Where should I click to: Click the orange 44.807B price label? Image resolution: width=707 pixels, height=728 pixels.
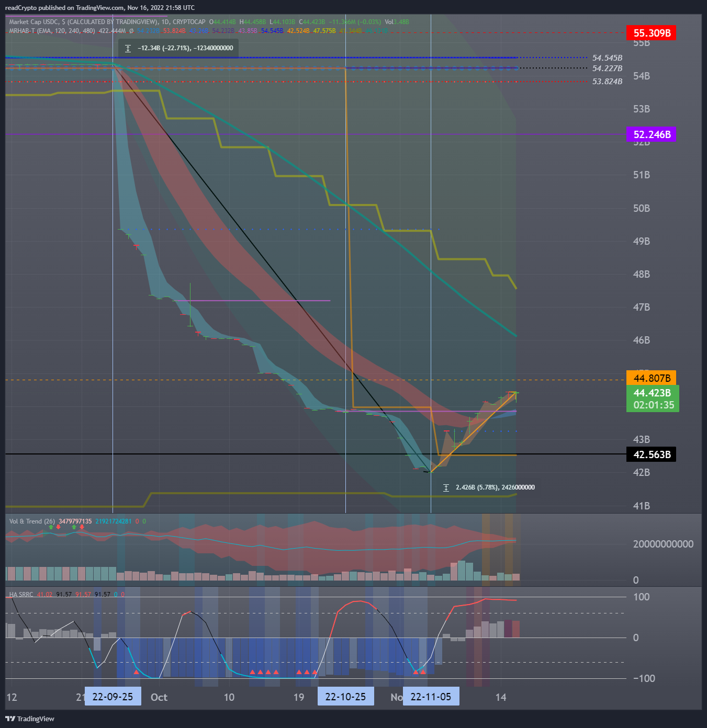point(652,378)
